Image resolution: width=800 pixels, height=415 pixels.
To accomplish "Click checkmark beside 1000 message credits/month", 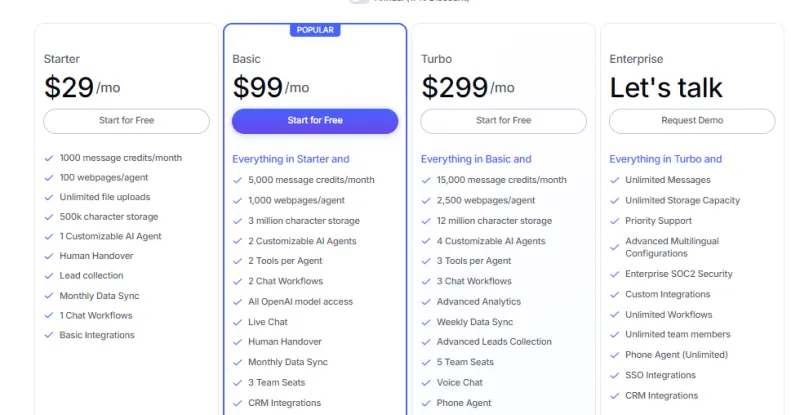I will 49,158.
